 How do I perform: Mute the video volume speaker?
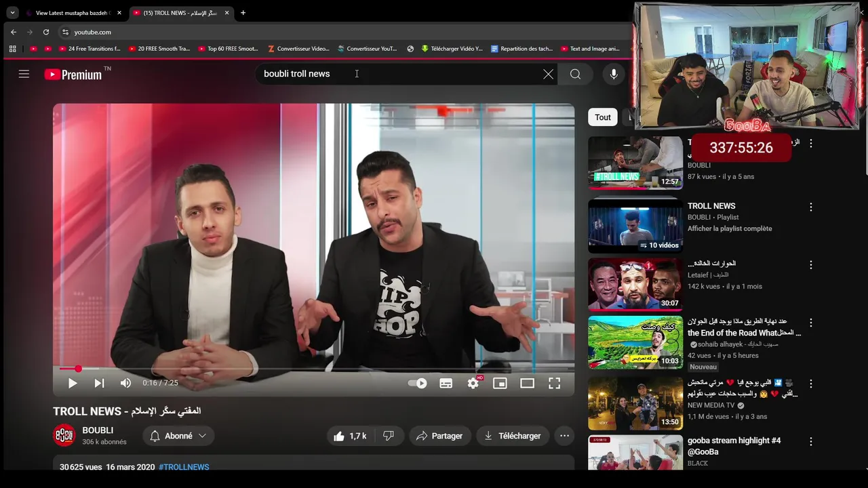pos(125,383)
